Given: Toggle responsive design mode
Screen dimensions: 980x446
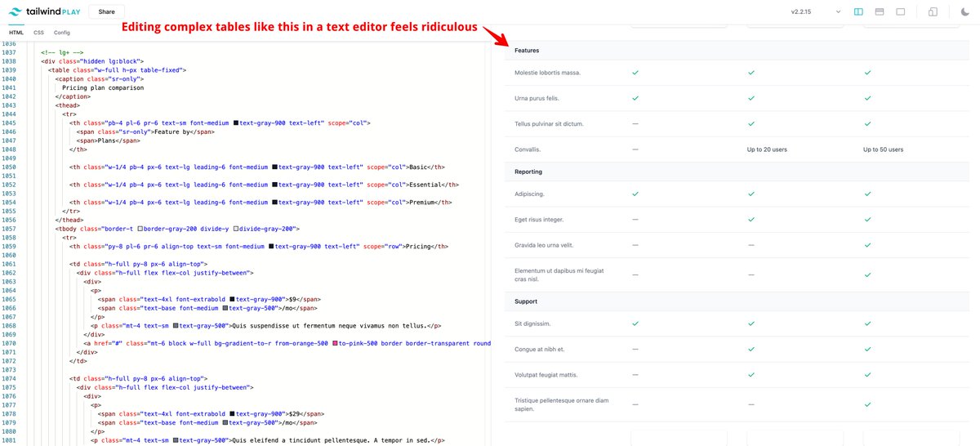Looking at the screenshot, I should 933,12.
